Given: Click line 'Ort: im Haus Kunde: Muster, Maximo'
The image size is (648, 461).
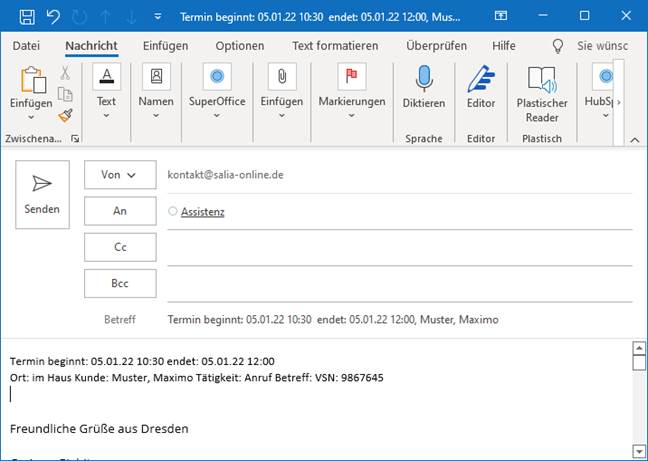Looking at the screenshot, I should 101,378.
